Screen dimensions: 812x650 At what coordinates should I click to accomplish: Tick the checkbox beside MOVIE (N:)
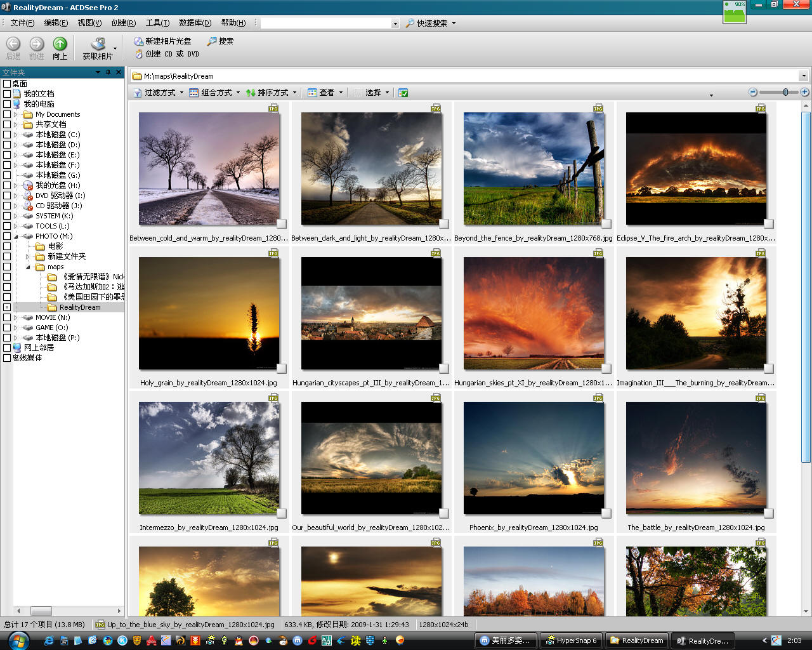tap(7, 317)
